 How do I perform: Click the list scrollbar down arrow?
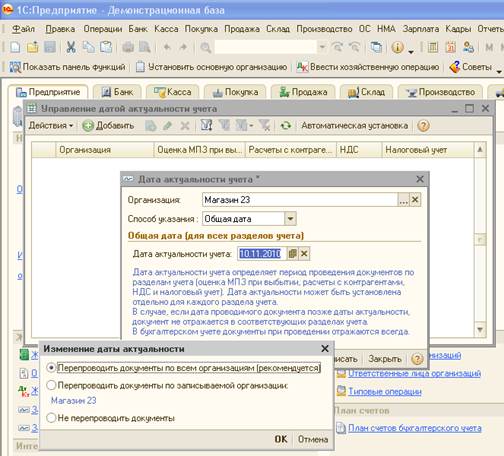click(480, 330)
